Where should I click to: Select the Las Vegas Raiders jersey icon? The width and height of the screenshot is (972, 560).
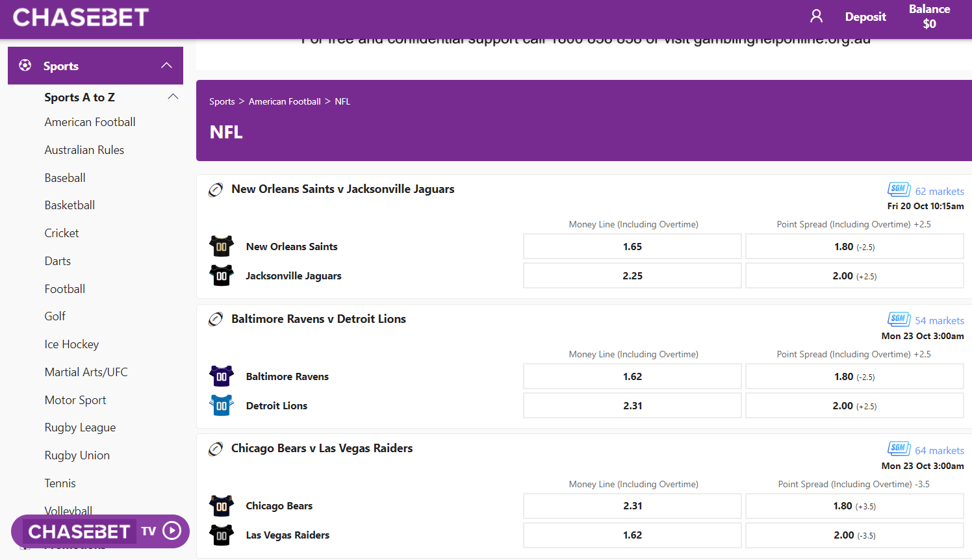pos(222,535)
